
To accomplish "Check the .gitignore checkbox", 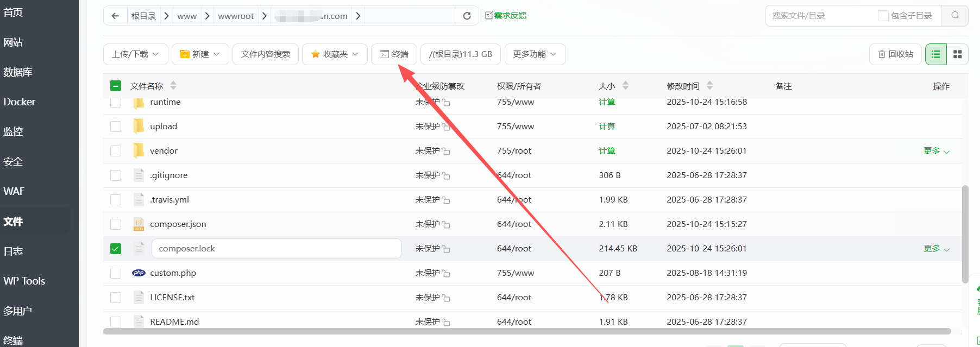I will pyautogui.click(x=116, y=175).
